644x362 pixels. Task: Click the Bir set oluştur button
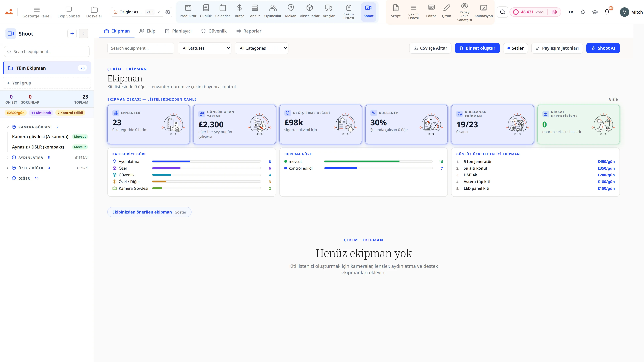tap(477, 48)
